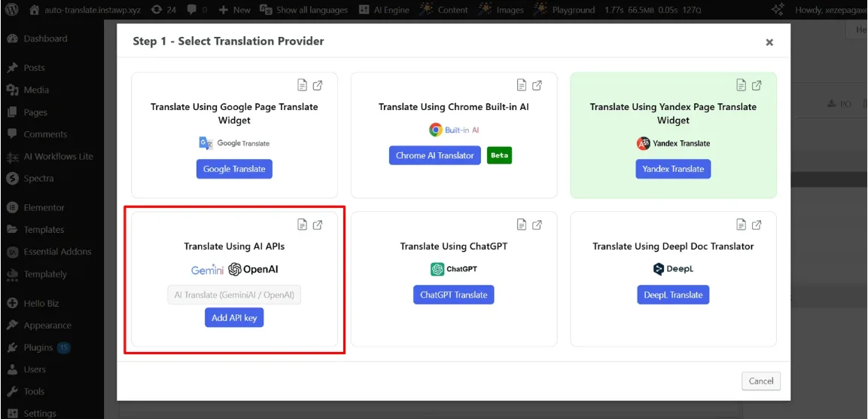Open external link icon on Yandex Page Translate card

point(756,85)
